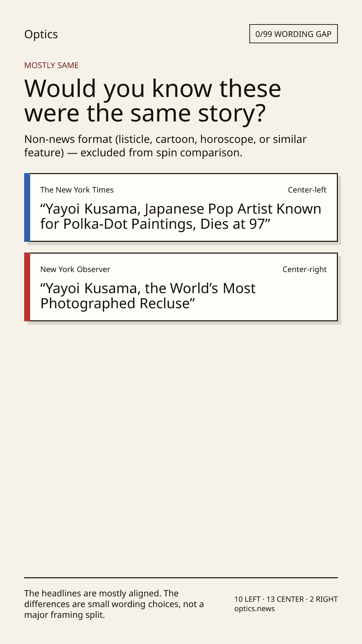Click the headline 'Would you know these were the same story?'
Screen dimensions: 362x644
[153, 101]
